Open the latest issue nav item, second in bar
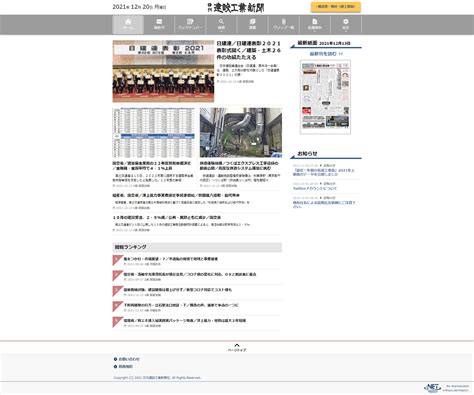 point(159,24)
